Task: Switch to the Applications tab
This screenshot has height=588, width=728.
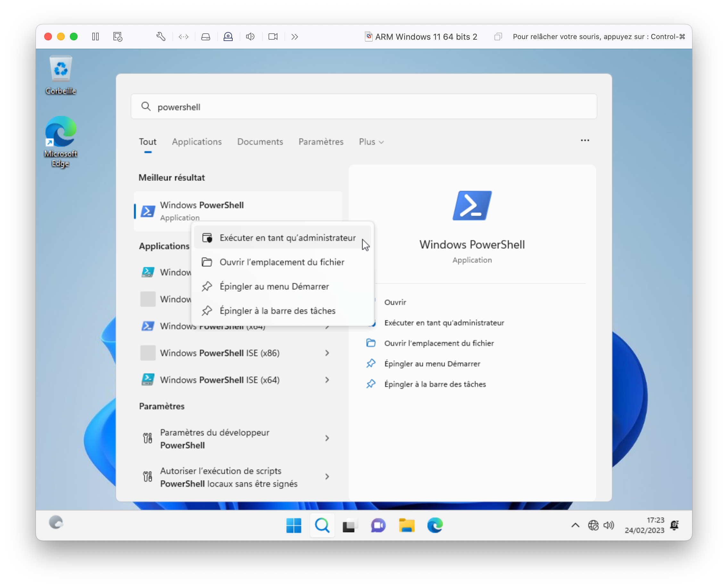Action: tap(197, 142)
